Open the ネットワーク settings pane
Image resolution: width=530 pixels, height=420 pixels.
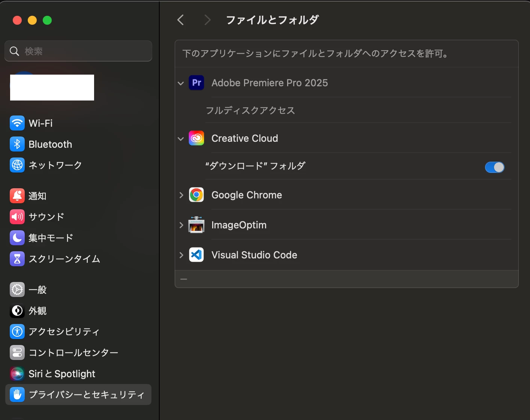pyautogui.click(x=78, y=165)
